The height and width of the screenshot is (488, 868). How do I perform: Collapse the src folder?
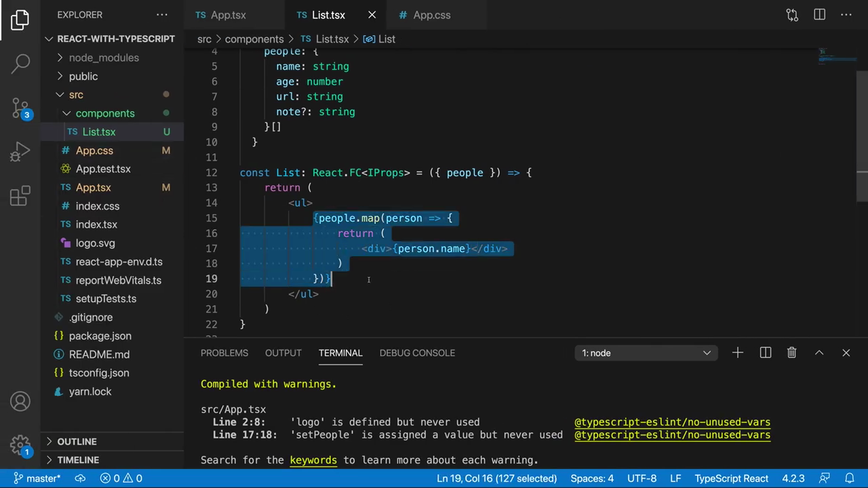coord(112,95)
